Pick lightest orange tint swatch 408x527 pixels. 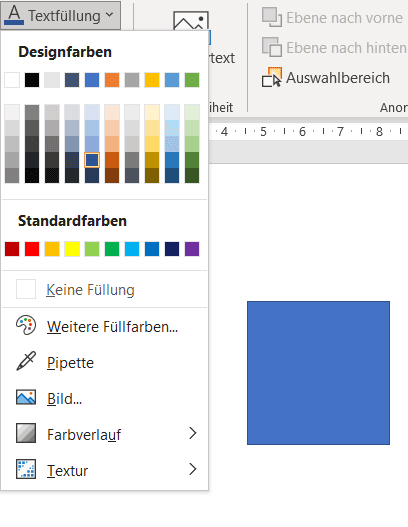pyautogui.click(x=112, y=112)
